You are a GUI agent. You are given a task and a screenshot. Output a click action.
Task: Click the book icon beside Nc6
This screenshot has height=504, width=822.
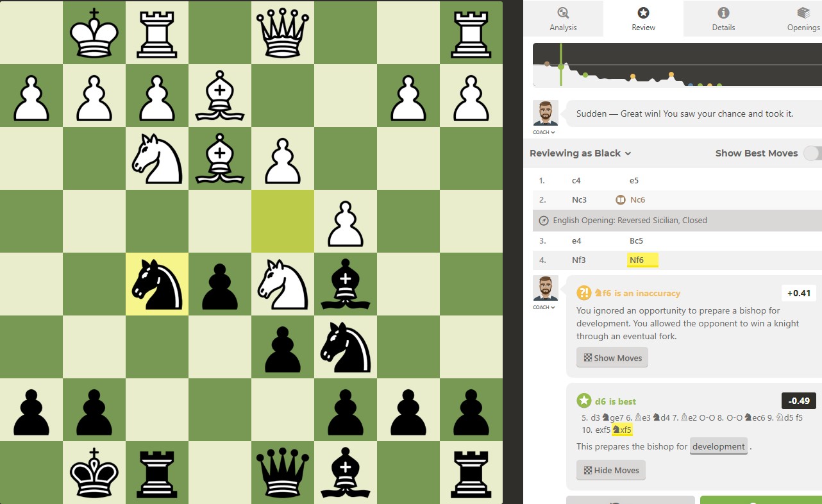620,199
